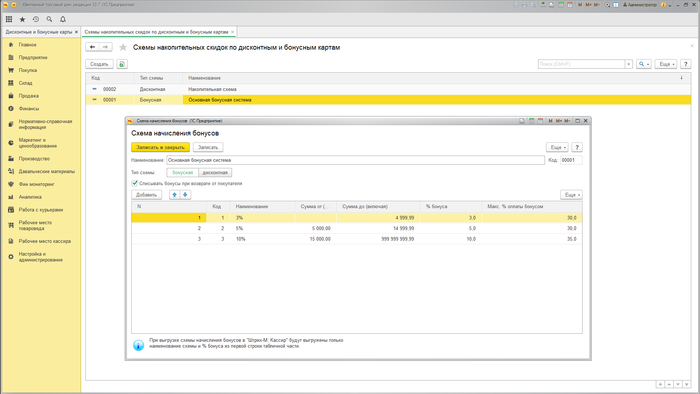
Task: Click M button in bonus dialog title bar
Action: click(x=550, y=121)
